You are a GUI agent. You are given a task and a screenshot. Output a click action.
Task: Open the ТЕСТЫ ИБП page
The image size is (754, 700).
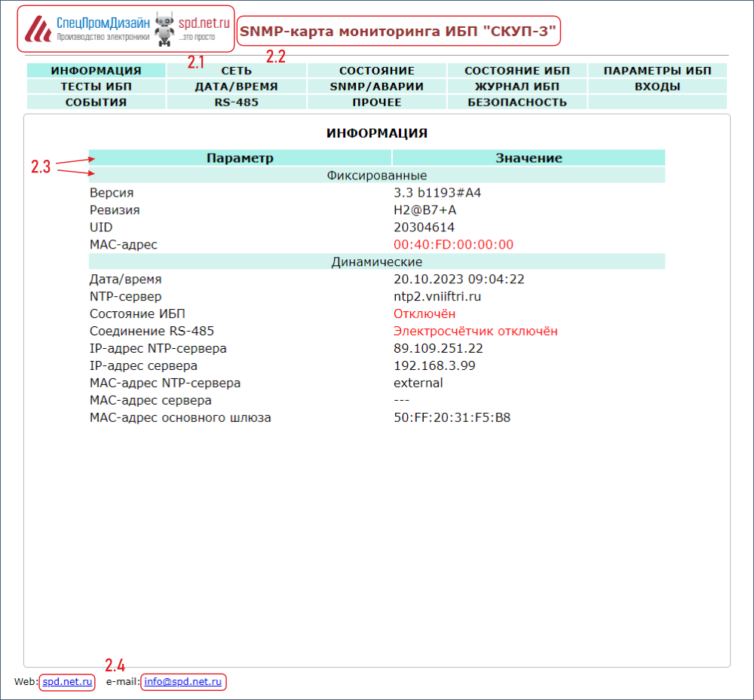[x=96, y=87]
